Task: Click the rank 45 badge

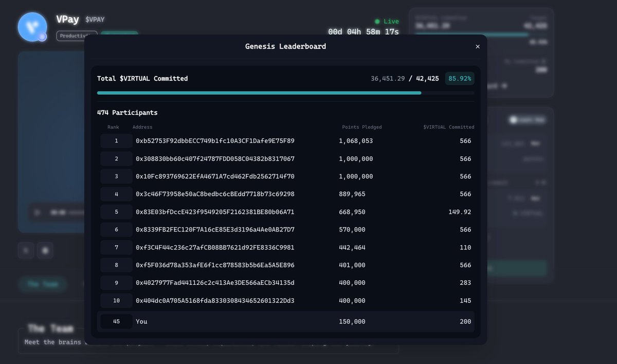Action: point(116,321)
